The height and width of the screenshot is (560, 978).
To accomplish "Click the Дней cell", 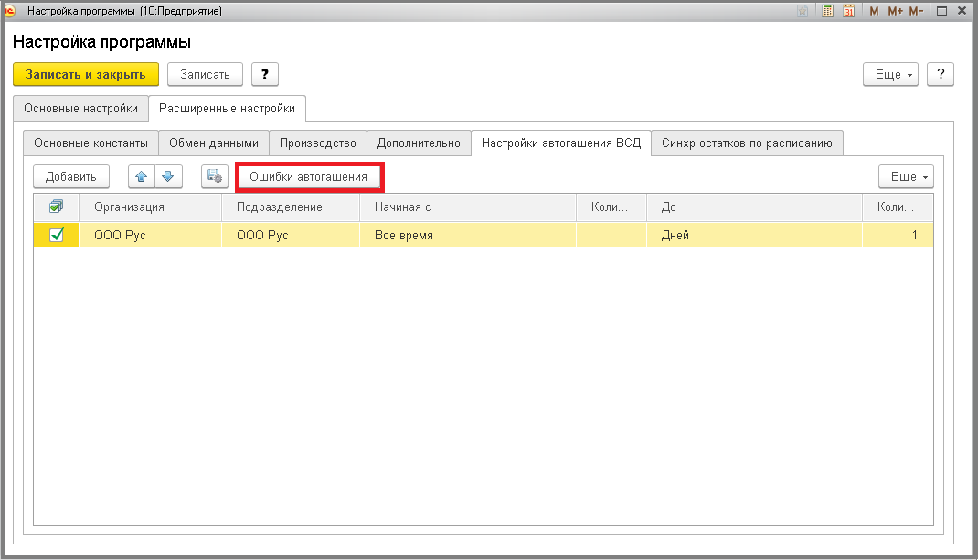I will tap(754, 235).
